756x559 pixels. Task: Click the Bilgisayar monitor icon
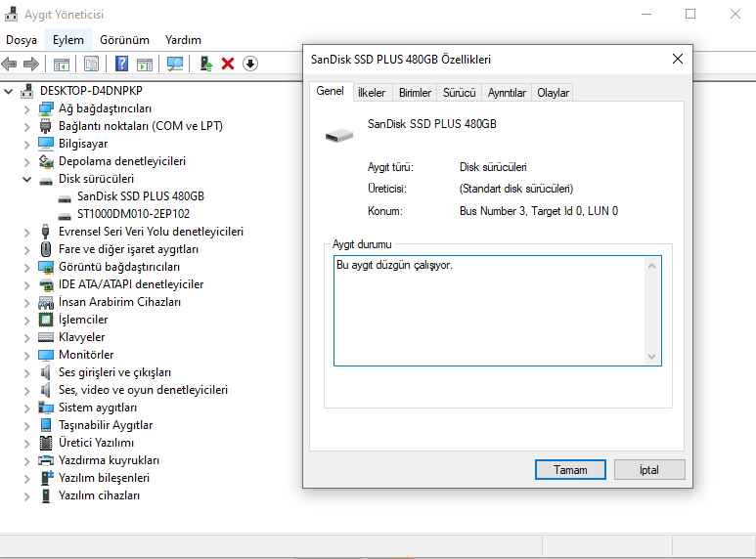point(46,144)
